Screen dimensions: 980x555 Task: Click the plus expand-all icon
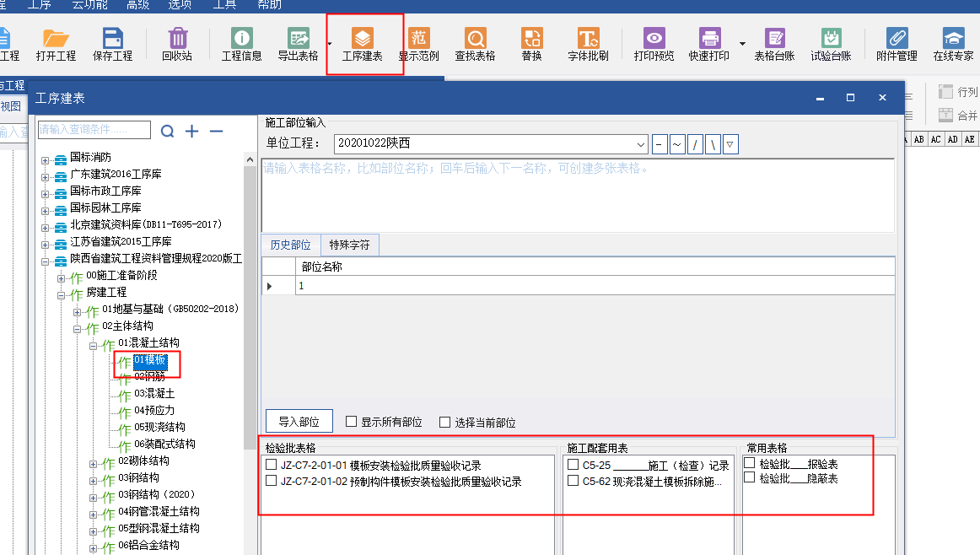point(192,132)
